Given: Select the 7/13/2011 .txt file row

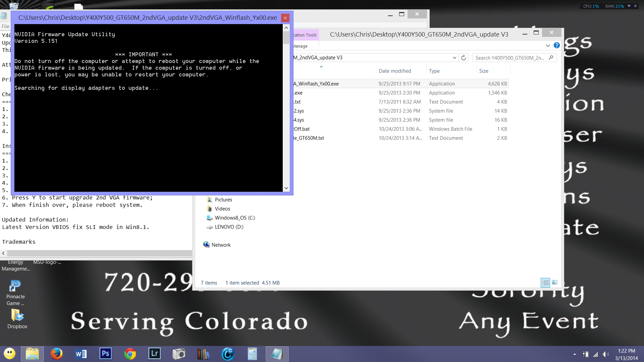Looking at the screenshot, I should (x=401, y=102).
